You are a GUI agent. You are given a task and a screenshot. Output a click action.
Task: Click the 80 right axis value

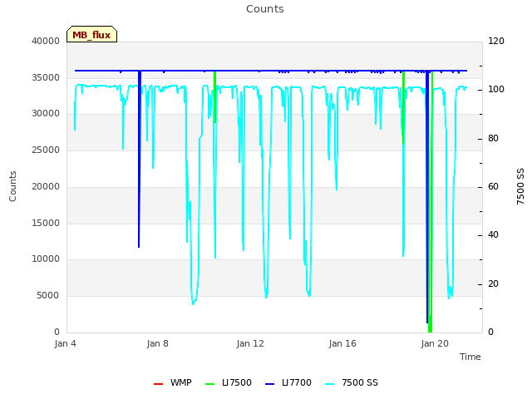pos(493,139)
